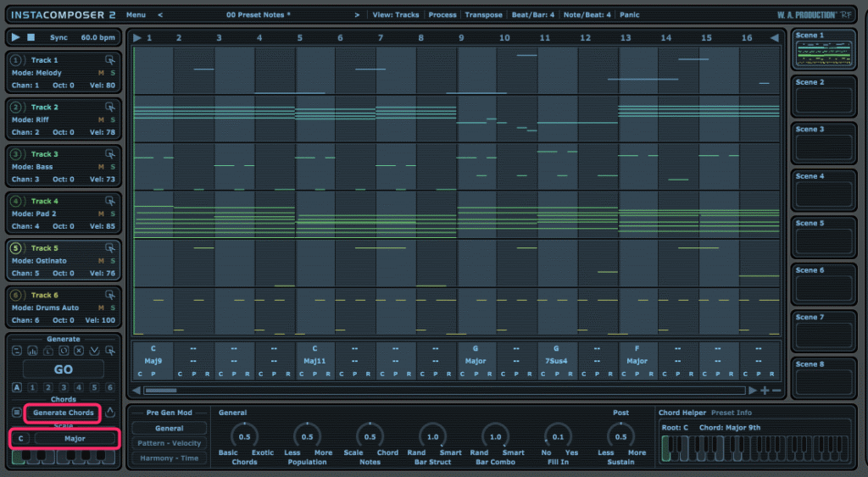Open the Note/Beat: 4 selector
The image size is (868, 477).
click(x=587, y=15)
